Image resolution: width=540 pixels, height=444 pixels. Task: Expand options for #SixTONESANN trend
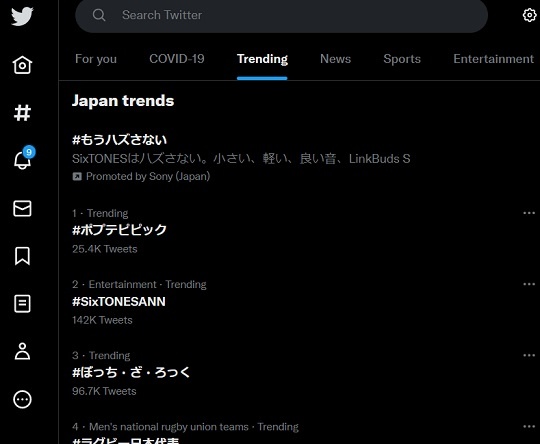click(529, 284)
